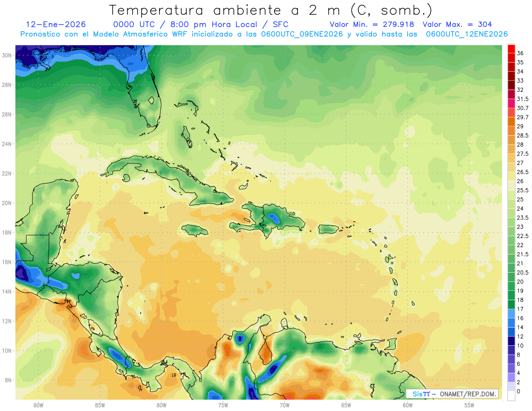Click the '0' value on the color scale
The image size is (532, 411).
(x=519, y=391)
